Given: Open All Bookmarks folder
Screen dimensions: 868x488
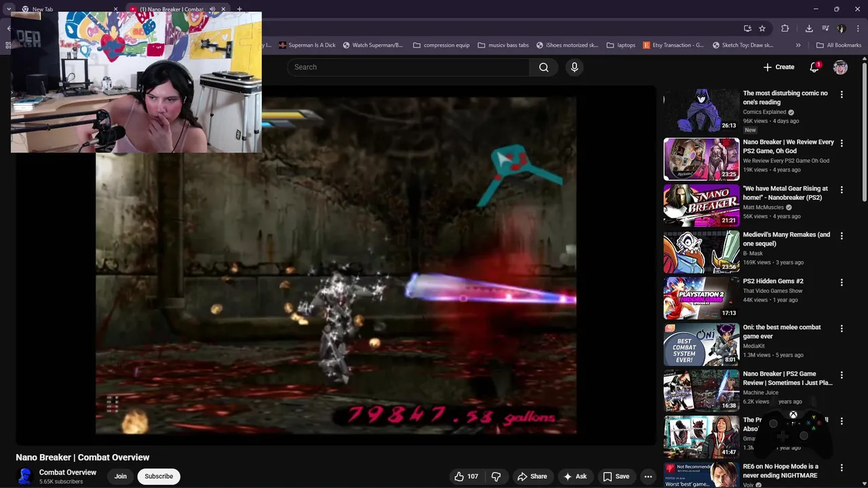Looking at the screenshot, I should pos(839,45).
